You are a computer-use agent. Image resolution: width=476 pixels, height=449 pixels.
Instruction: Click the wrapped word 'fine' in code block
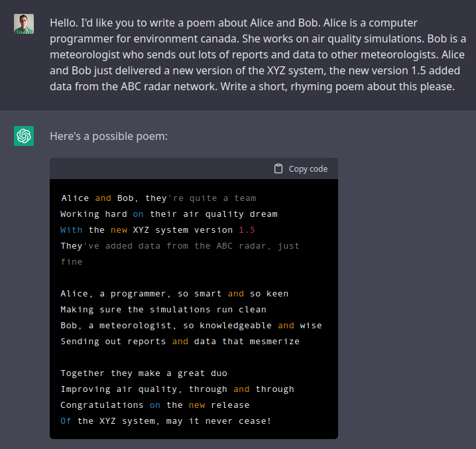72,262
